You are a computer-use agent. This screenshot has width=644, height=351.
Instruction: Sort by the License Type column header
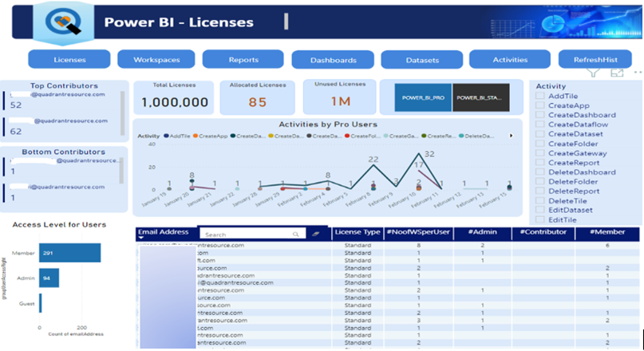[x=356, y=232]
